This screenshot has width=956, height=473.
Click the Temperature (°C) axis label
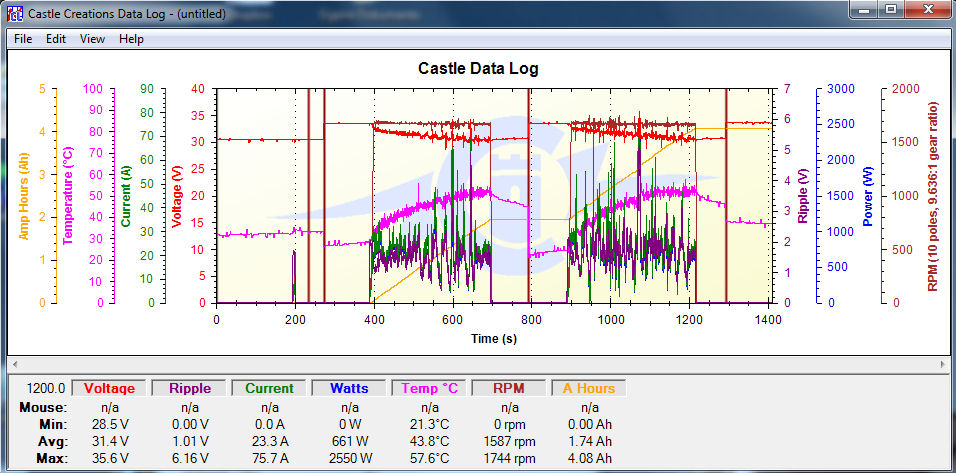[68, 195]
